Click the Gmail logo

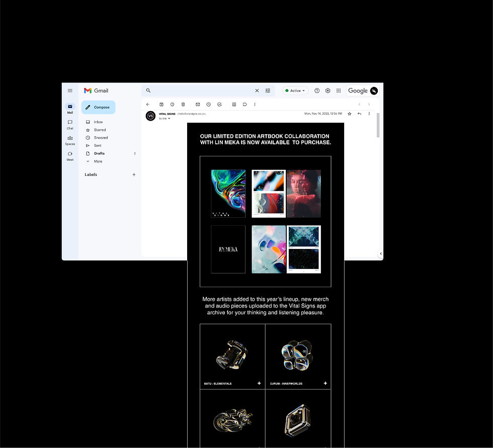tap(96, 91)
